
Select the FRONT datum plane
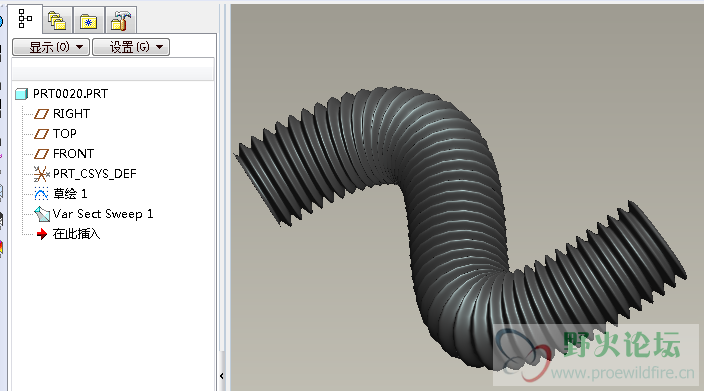73,154
